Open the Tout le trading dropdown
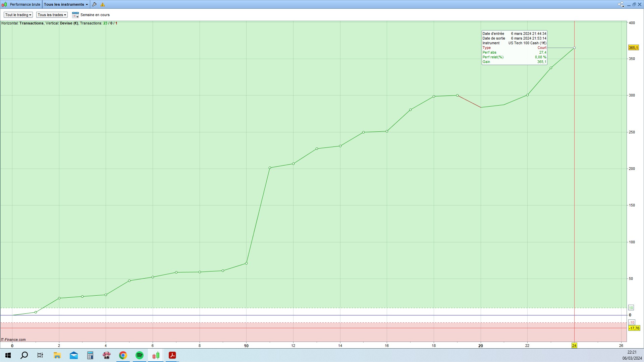The width and height of the screenshot is (644, 362). (x=18, y=15)
